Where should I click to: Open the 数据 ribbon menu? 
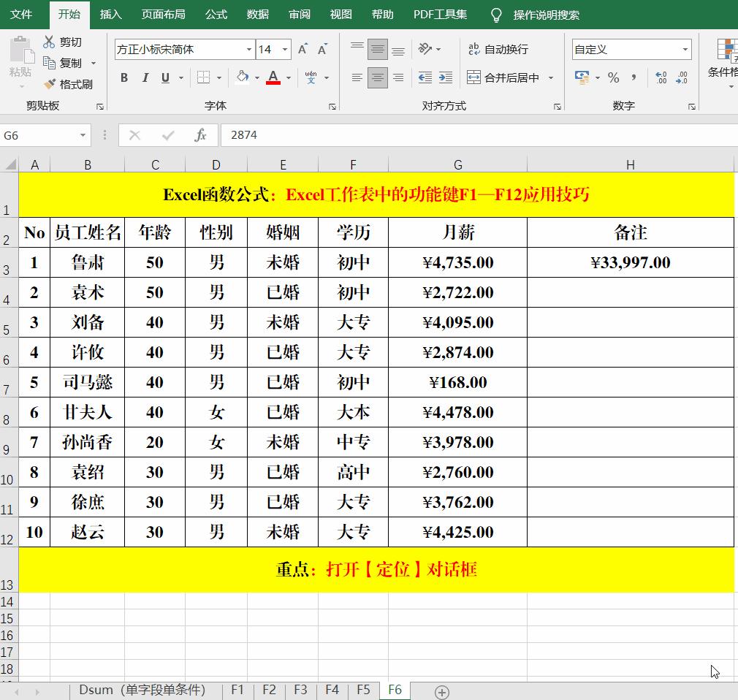click(257, 13)
